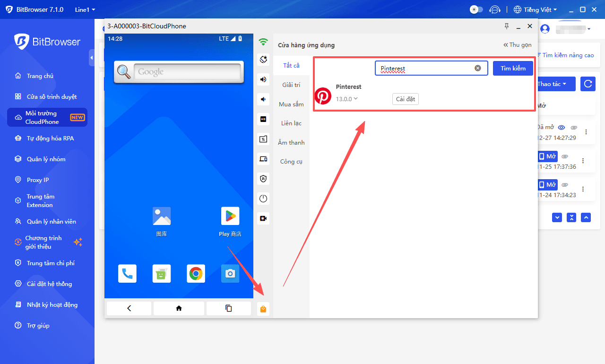Toggle the light/dark theme switch
This screenshot has height=364, width=605.
point(476,9)
